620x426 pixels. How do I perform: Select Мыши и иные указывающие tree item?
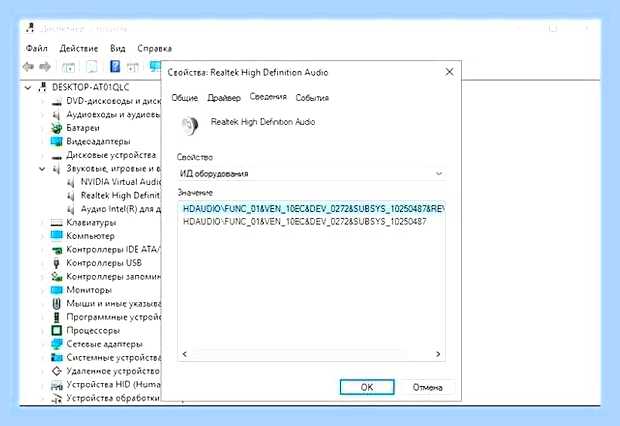113,303
